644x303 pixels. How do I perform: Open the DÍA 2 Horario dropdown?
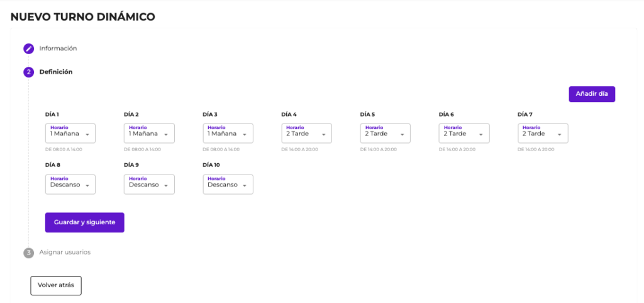click(x=149, y=133)
